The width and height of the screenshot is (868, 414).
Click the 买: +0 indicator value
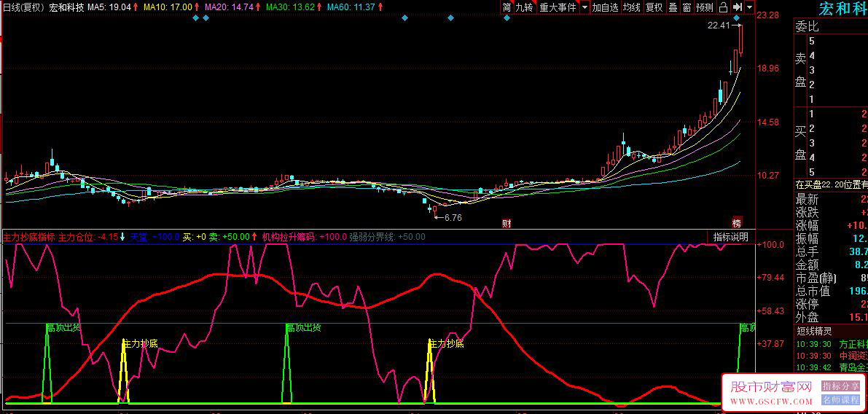[195, 237]
